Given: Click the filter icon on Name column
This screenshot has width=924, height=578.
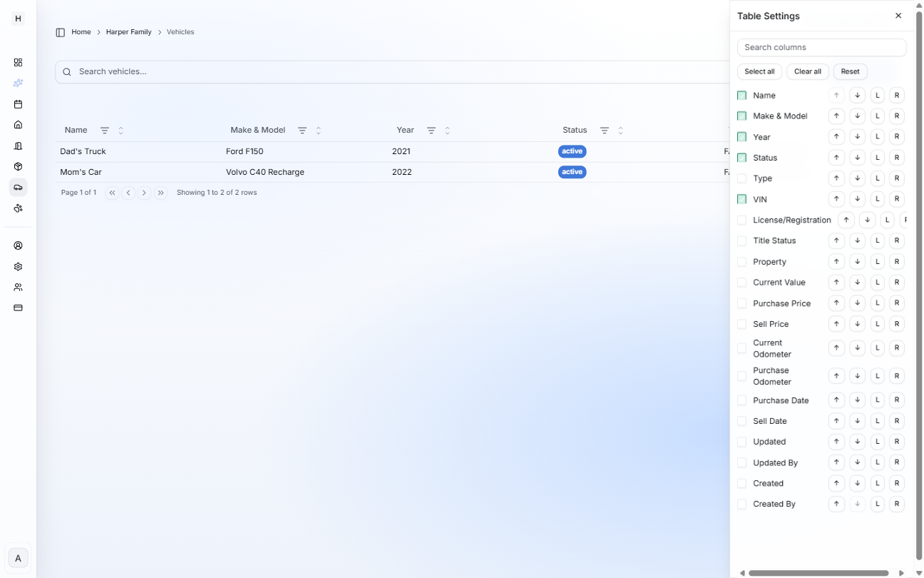Looking at the screenshot, I should click(105, 131).
